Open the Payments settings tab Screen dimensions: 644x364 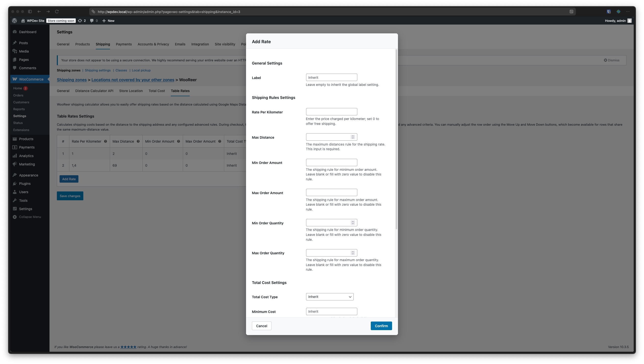click(x=124, y=44)
